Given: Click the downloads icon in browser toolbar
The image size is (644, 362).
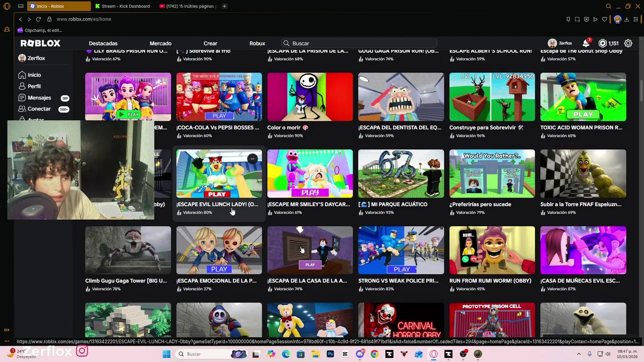Looking at the screenshot, I should click(626, 19).
